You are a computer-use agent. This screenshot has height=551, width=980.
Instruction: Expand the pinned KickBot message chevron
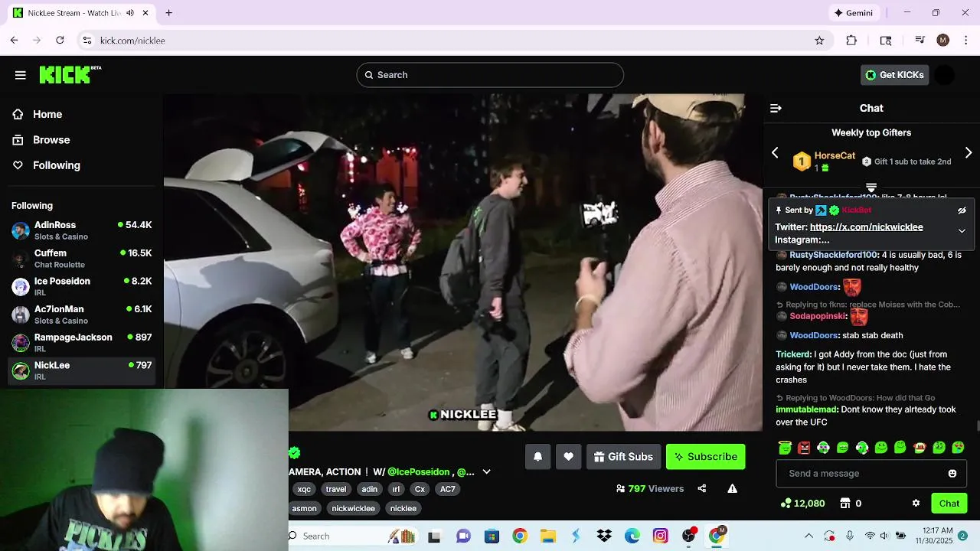(x=962, y=230)
